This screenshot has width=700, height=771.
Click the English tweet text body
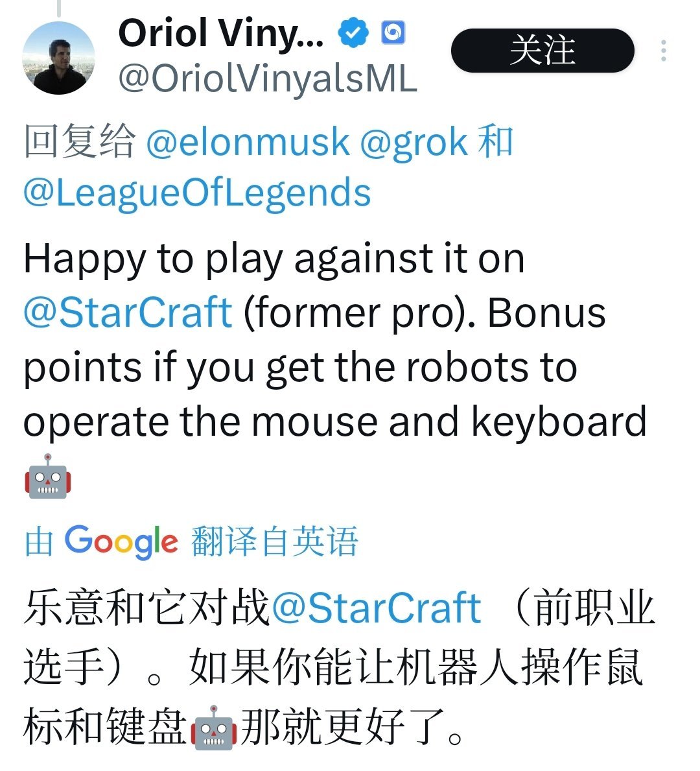coord(335,366)
